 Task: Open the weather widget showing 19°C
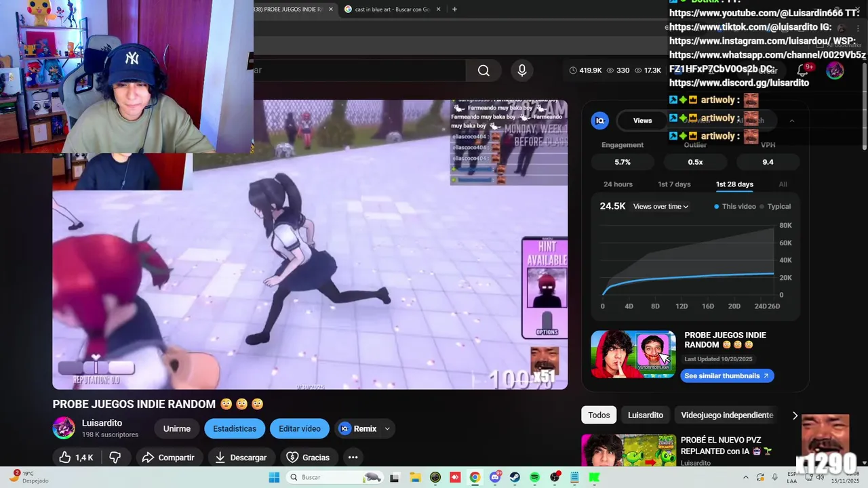[x=27, y=477]
